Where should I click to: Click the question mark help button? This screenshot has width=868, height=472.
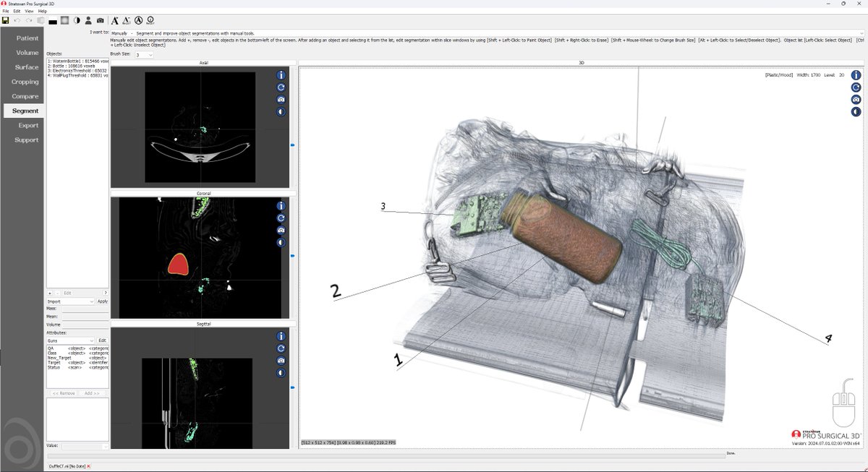click(x=106, y=293)
